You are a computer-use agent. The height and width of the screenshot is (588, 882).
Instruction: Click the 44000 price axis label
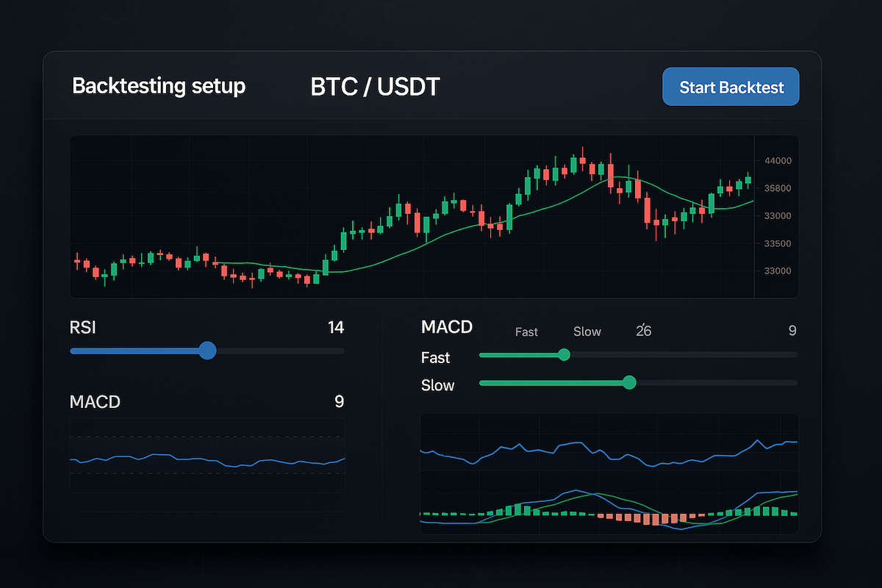click(x=778, y=161)
